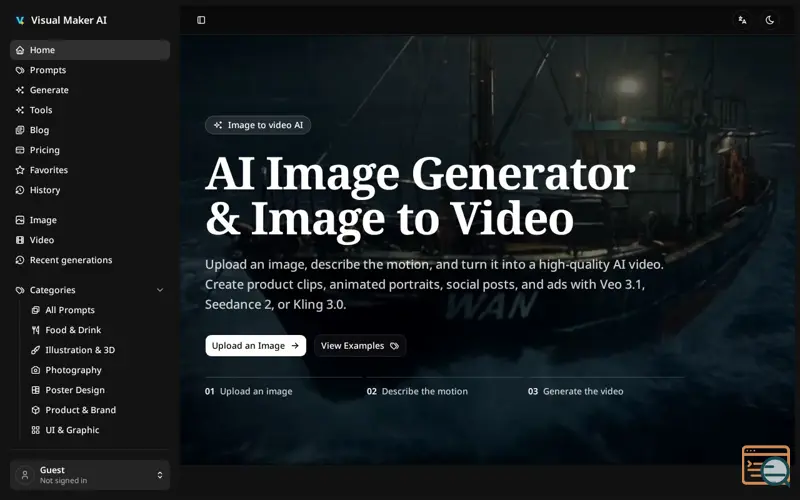Click the Product & Brand box icon
800x500 pixels.
(35, 410)
